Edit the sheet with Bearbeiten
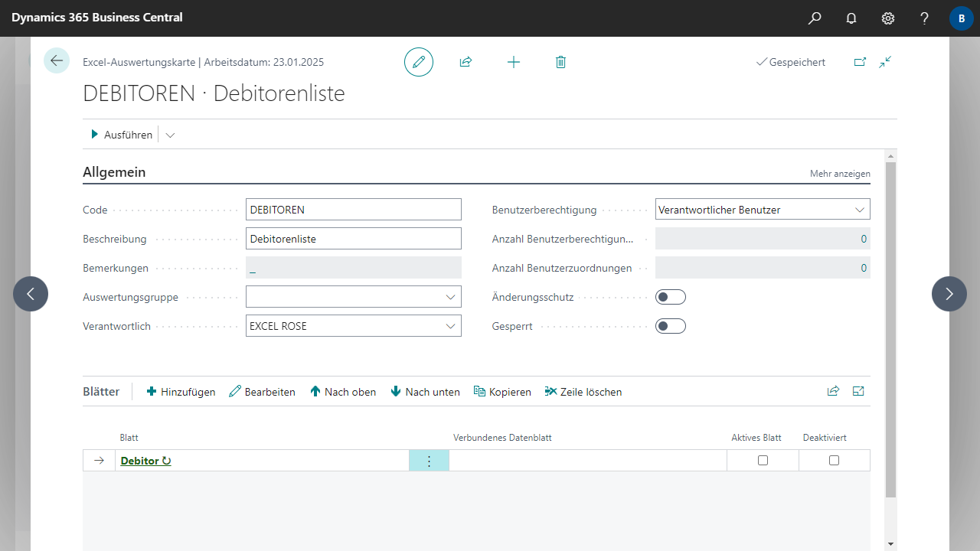This screenshot has height=551, width=980. click(262, 392)
